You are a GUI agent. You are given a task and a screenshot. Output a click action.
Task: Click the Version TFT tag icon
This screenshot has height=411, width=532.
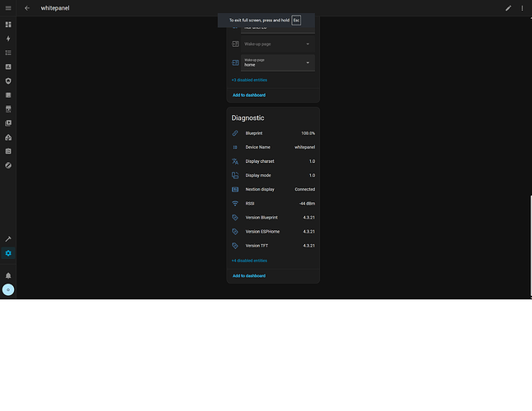(235, 246)
